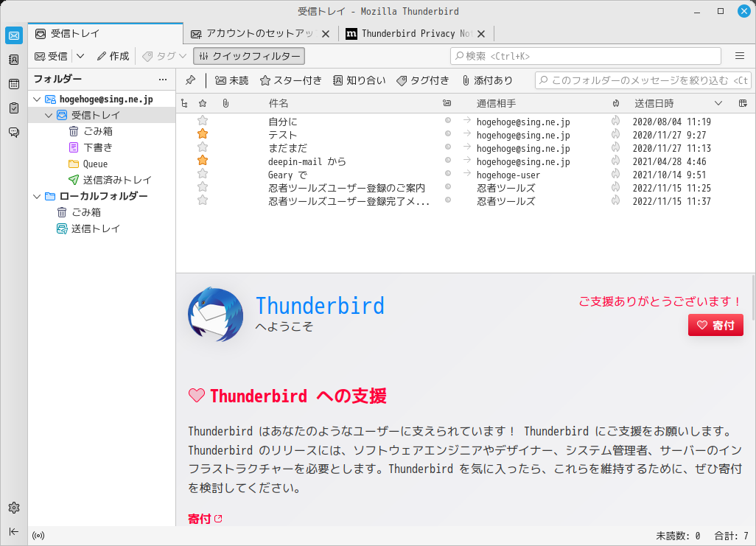Click the 送信日時 sort direction arrow
Screen dimensions: 756x546
(x=718, y=103)
